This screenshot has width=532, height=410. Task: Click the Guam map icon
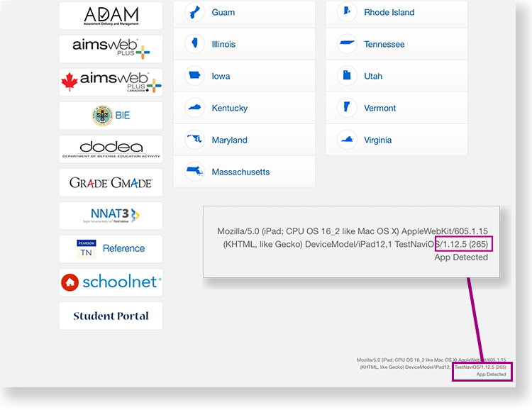coord(194,13)
